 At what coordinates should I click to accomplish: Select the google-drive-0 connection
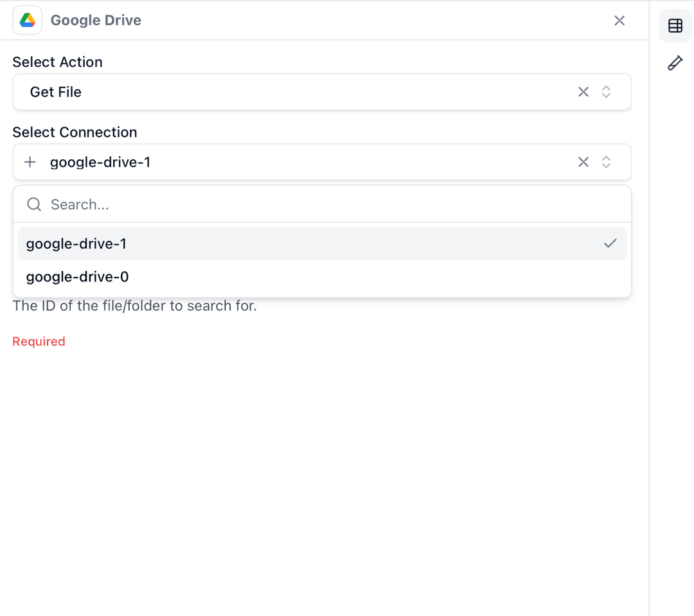76,277
